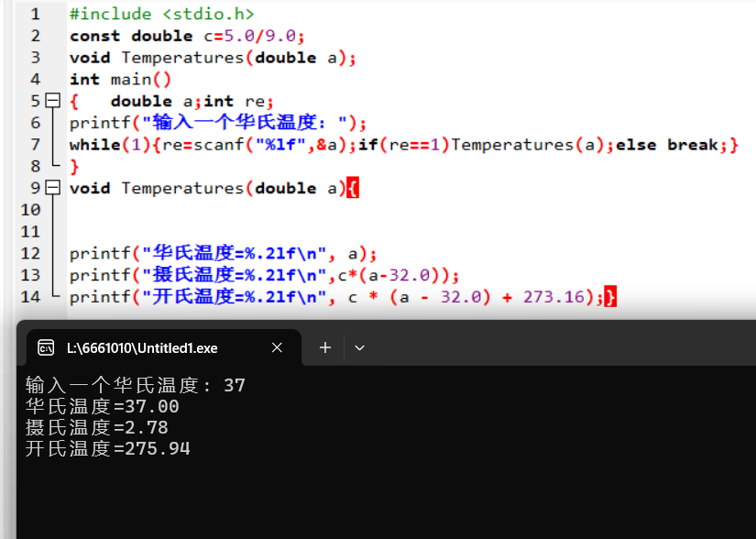756x539 pixels.
Task: Click terminal output '开氏温度=275.94'
Action: 107,449
